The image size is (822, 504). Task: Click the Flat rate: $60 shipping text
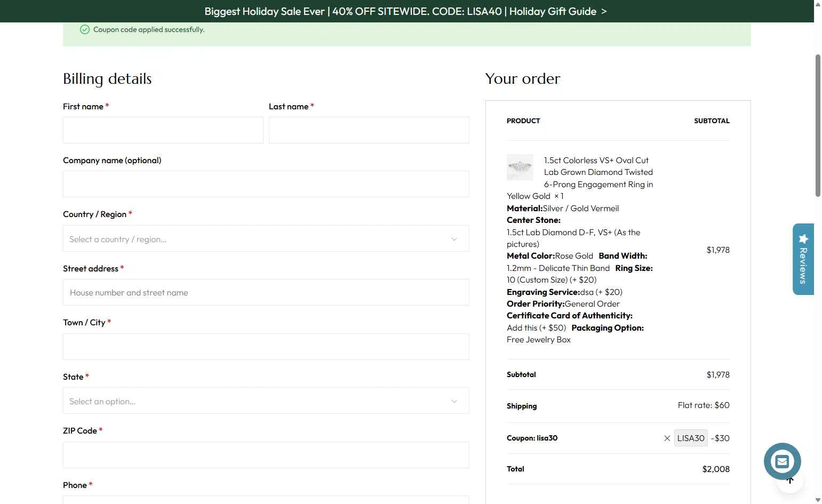pos(704,405)
